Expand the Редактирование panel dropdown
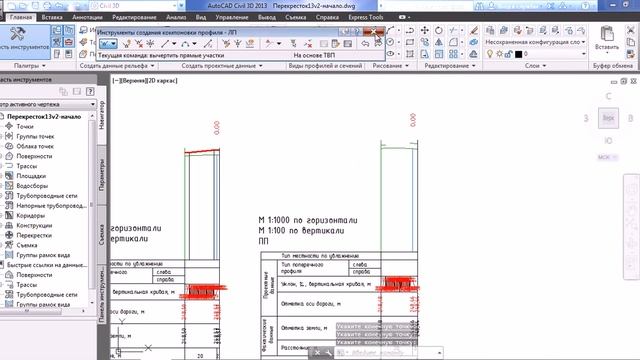Viewport: 640px width, 360px height. coord(450,65)
